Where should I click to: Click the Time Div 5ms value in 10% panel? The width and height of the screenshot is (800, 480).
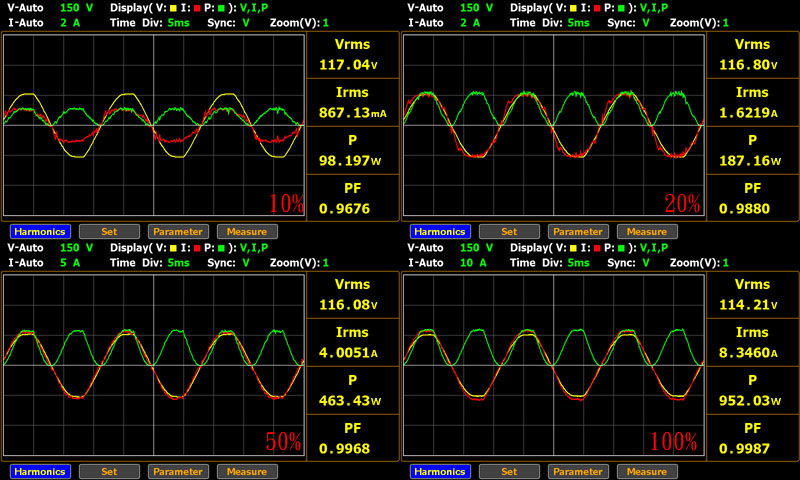pyautogui.click(x=179, y=23)
